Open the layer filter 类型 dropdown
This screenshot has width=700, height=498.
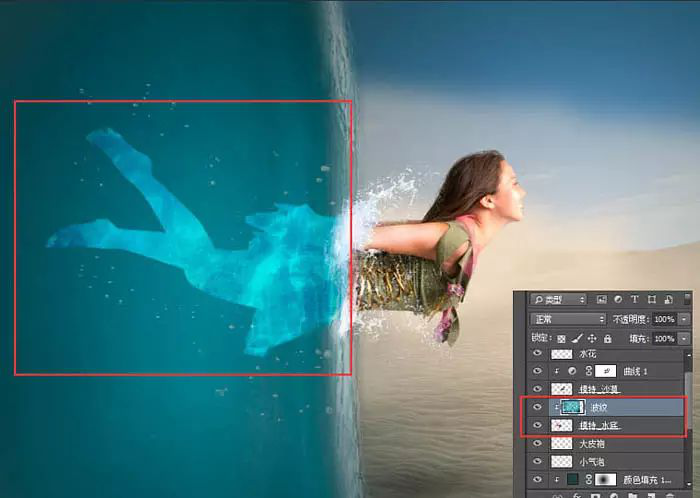pos(560,299)
